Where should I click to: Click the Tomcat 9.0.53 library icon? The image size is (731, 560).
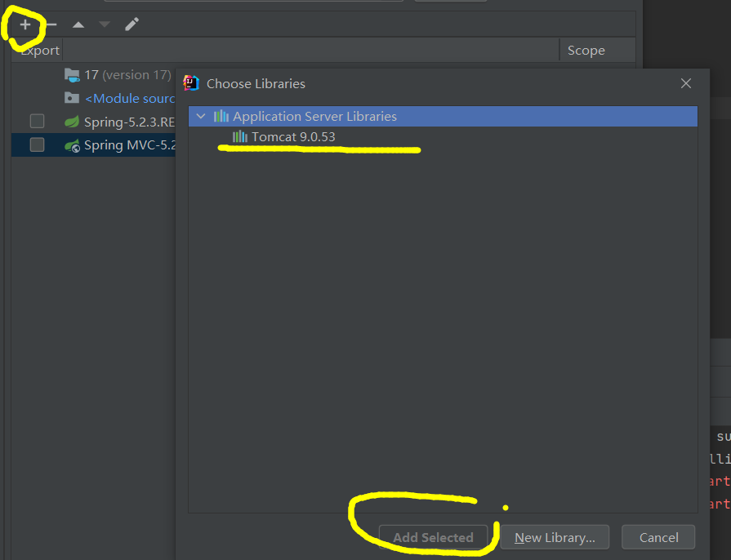coord(239,136)
